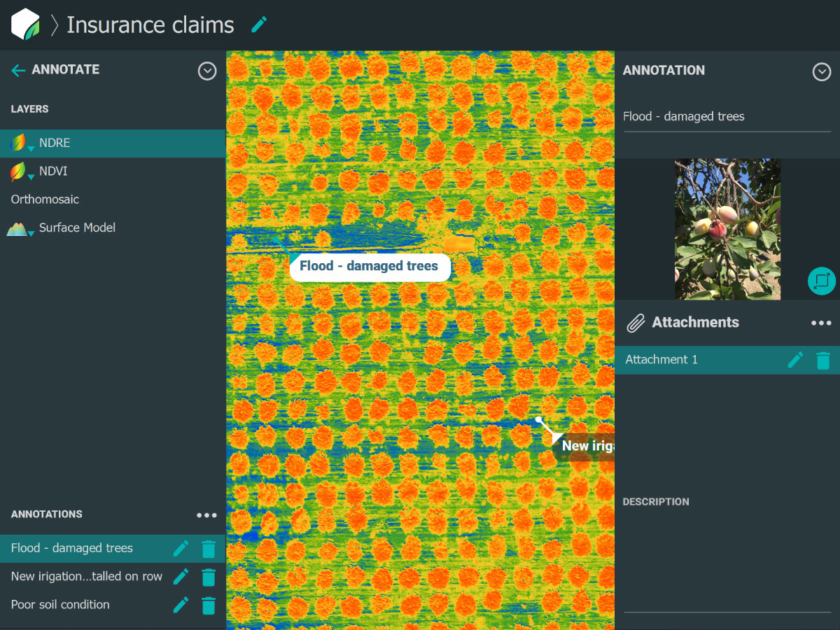Select the Poor soil condition annotation

coord(60,605)
